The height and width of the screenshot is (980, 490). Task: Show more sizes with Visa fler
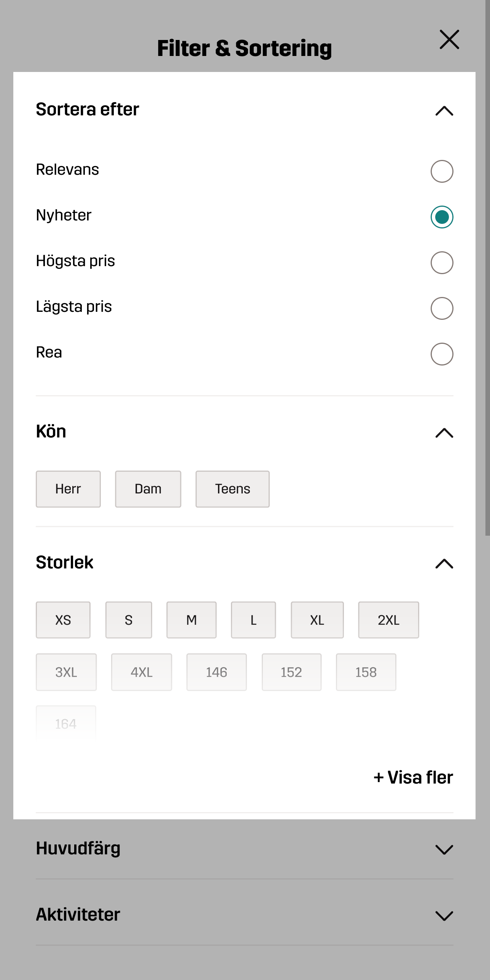(x=413, y=777)
